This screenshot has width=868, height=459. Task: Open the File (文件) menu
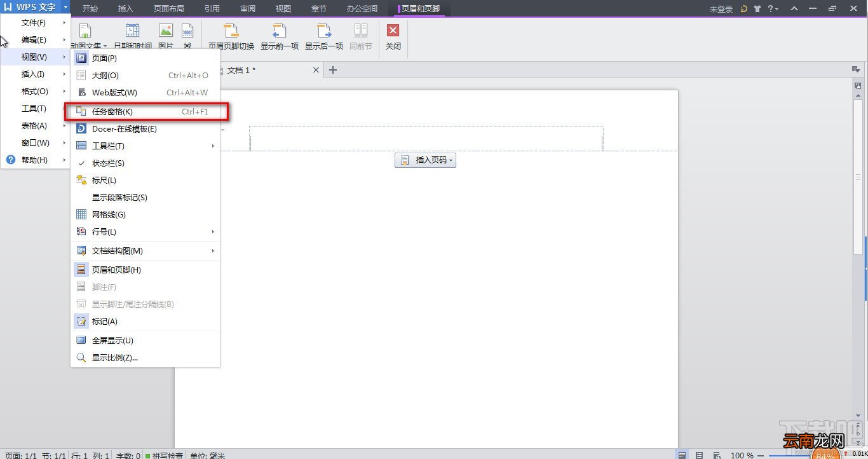[36, 23]
